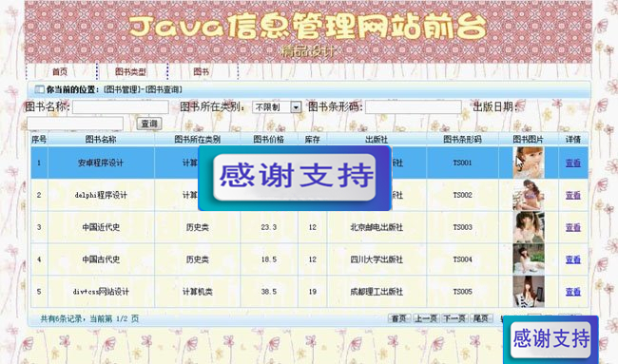Open the 首页 navigation tab
The image size is (618, 364).
coord(60,71)
